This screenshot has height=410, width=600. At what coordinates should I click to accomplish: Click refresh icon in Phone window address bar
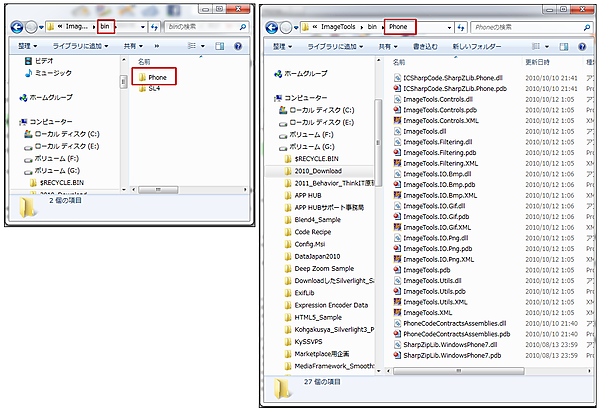click(461, 28)
